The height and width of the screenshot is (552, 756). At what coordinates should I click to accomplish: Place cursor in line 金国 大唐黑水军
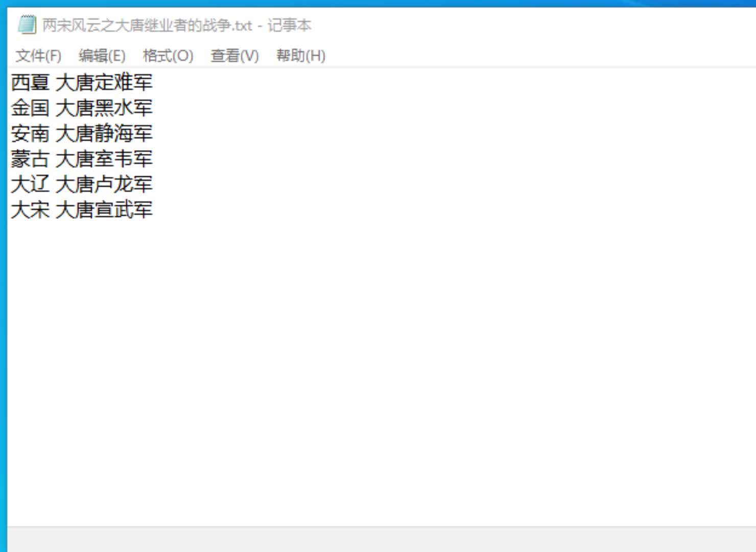tap(82, 108)
